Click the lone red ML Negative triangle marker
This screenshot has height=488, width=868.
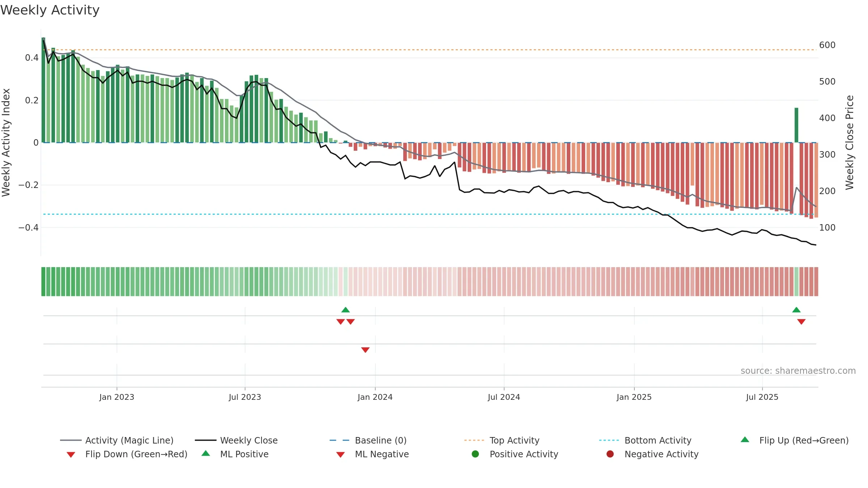tap(365, 350)
